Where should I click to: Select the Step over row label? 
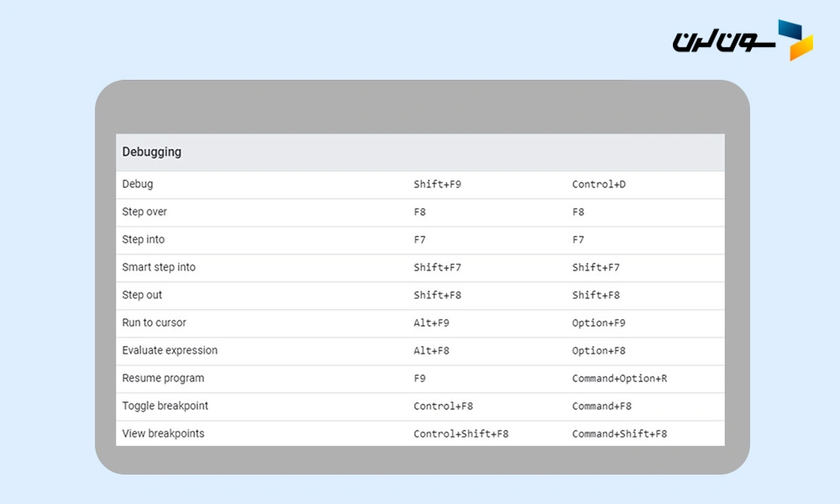144,212
